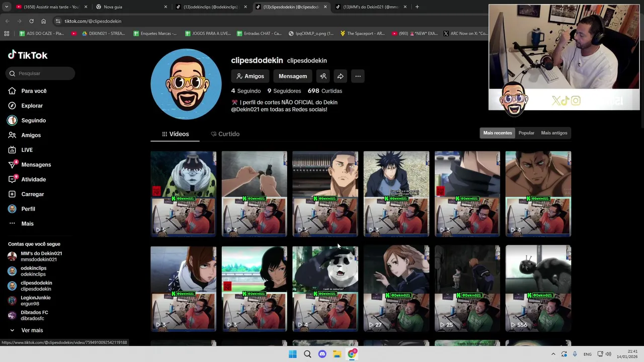Open the Explorar page

[x=26, y=106]
